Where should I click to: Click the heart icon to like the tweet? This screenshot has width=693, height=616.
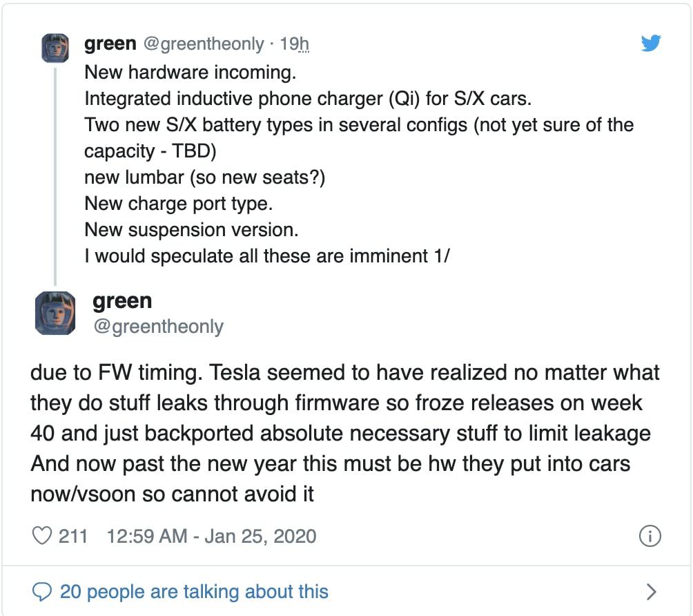(43, 535)
